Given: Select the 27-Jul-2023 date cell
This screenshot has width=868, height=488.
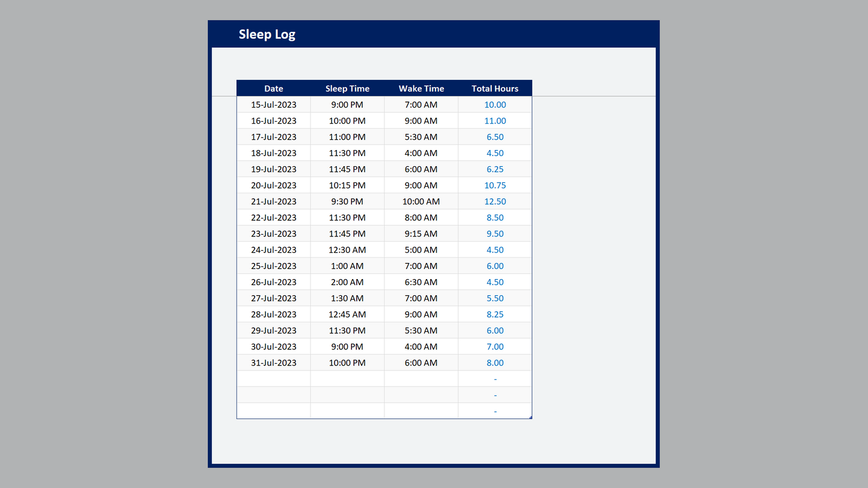Looking at the screenshot, I should tap(273, 298).
